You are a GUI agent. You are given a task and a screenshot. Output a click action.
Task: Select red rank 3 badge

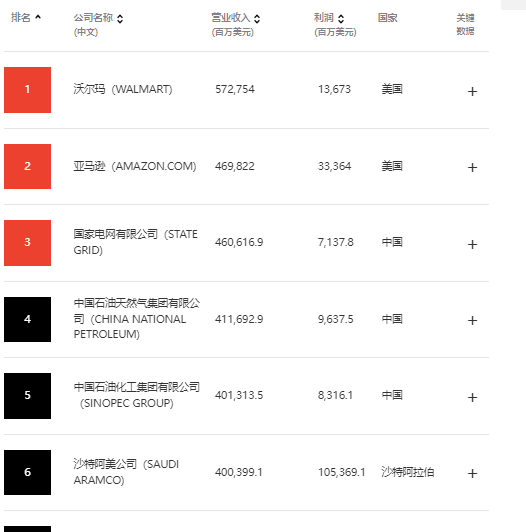coord(27,243)
